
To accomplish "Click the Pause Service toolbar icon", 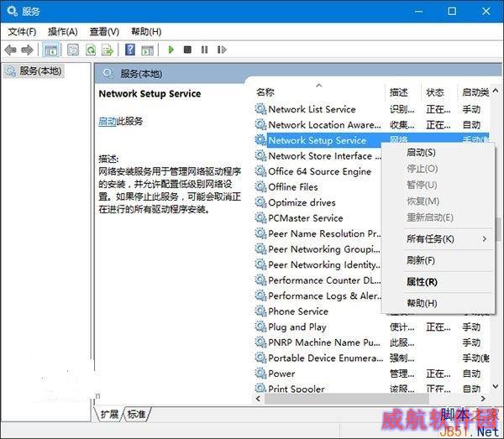I will (204, 50).
